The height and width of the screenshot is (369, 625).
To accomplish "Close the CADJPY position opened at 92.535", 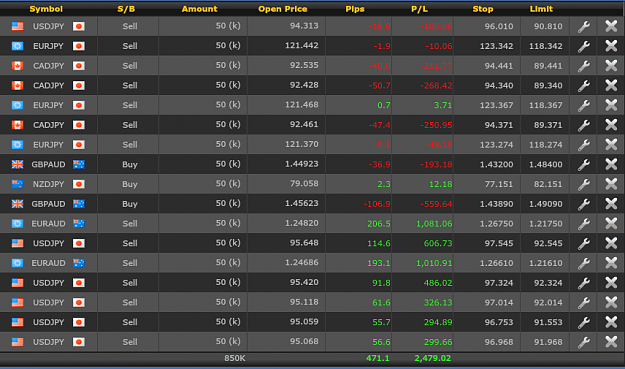I will 611,66.
